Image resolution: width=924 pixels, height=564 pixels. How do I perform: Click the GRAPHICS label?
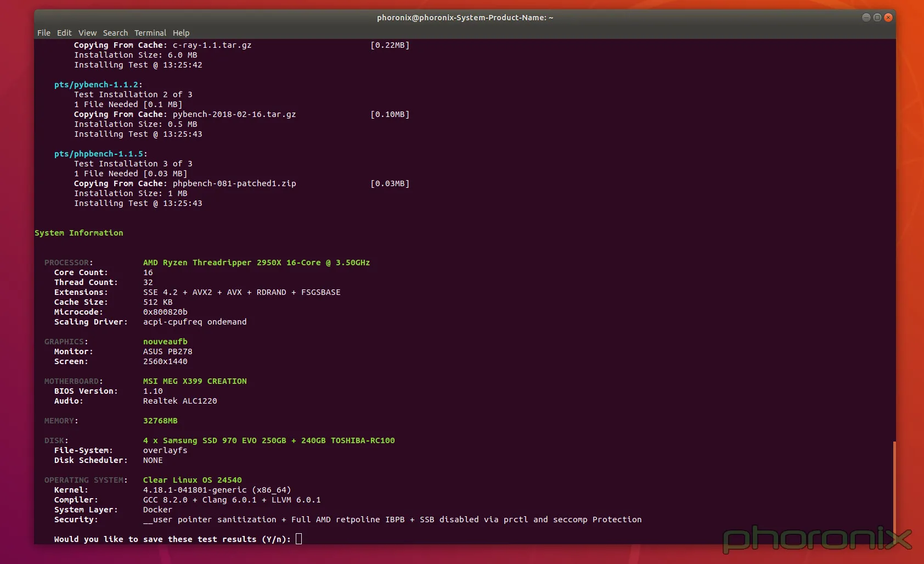click(64, 342)
